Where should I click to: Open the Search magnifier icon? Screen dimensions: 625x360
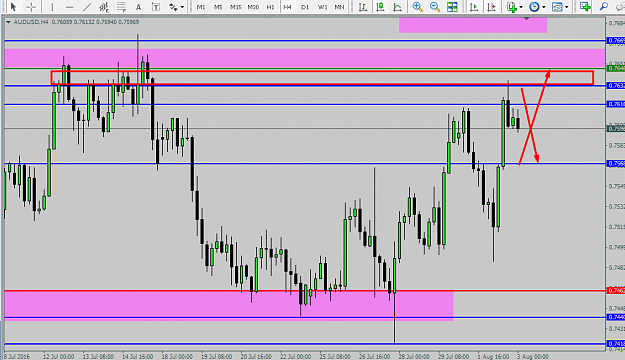click(604, 7)
